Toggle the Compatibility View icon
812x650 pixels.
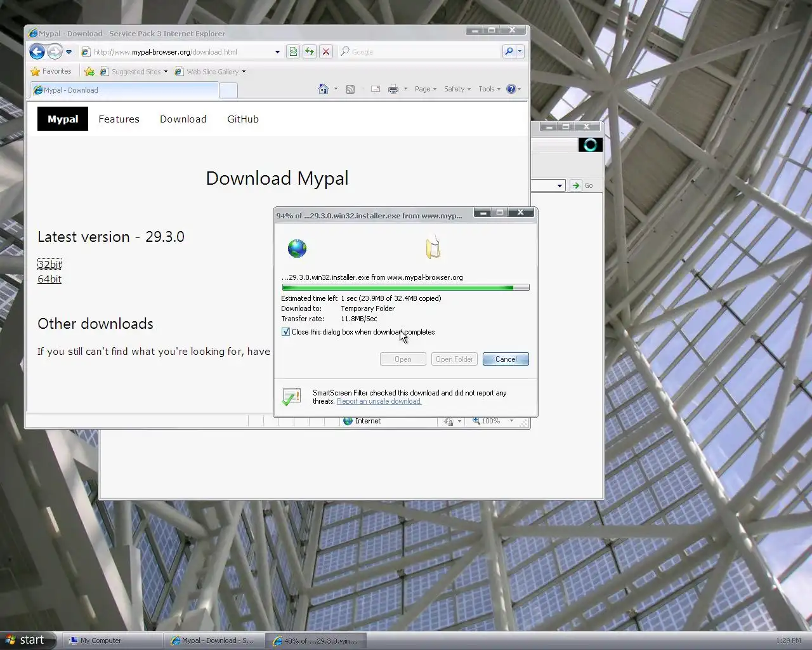coord(293,52)
